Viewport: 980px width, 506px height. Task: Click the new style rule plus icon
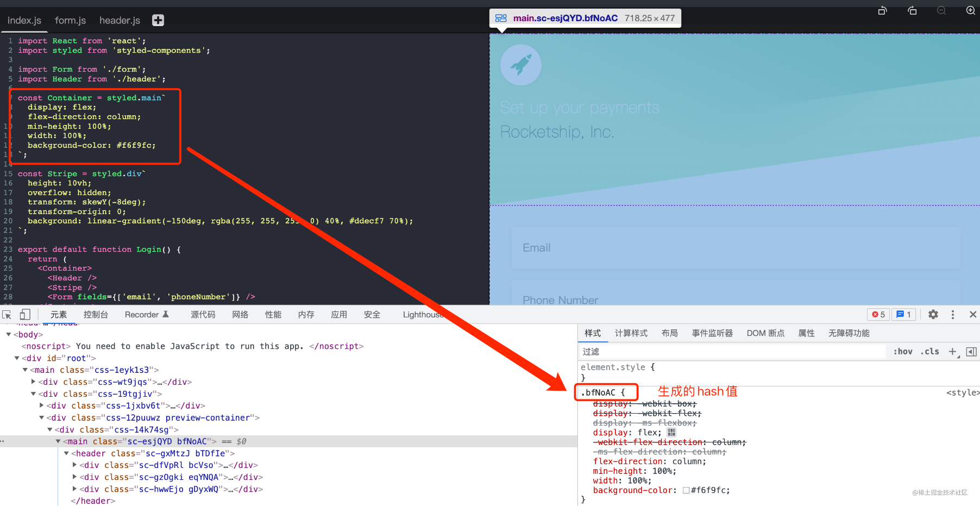tap(953, 352)
